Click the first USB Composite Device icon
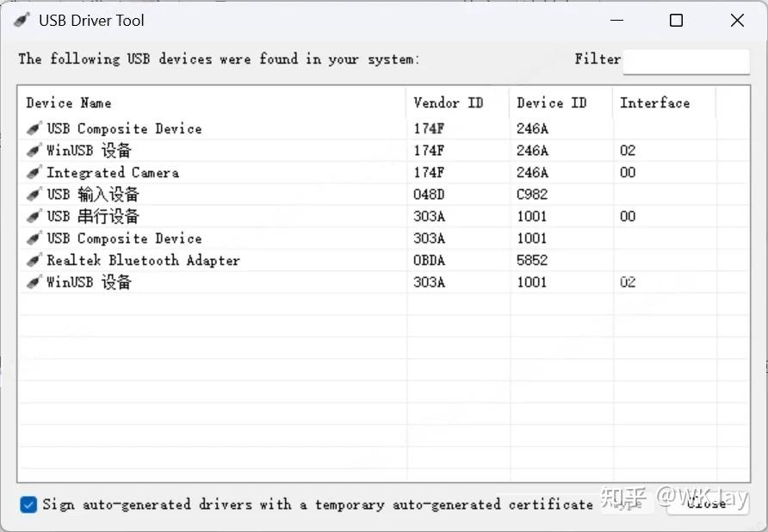Image resolution: width=768 pixels, height=532 pixels. 34,128
